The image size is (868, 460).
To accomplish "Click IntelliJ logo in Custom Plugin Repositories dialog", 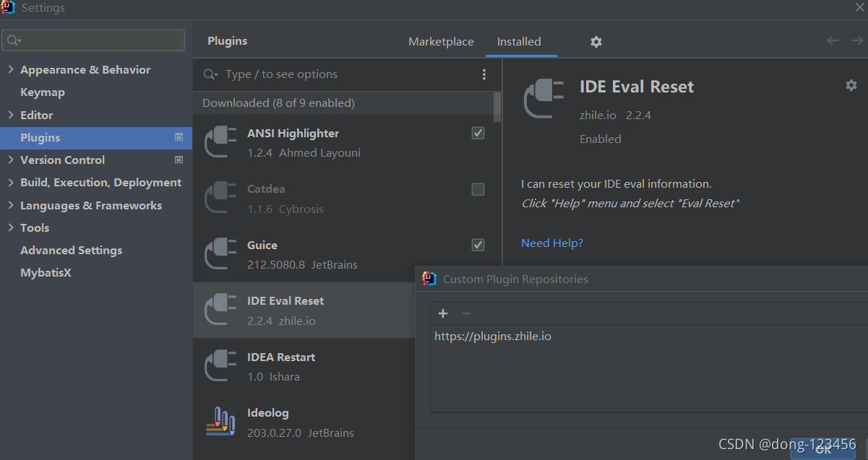I will pos(429,279).
